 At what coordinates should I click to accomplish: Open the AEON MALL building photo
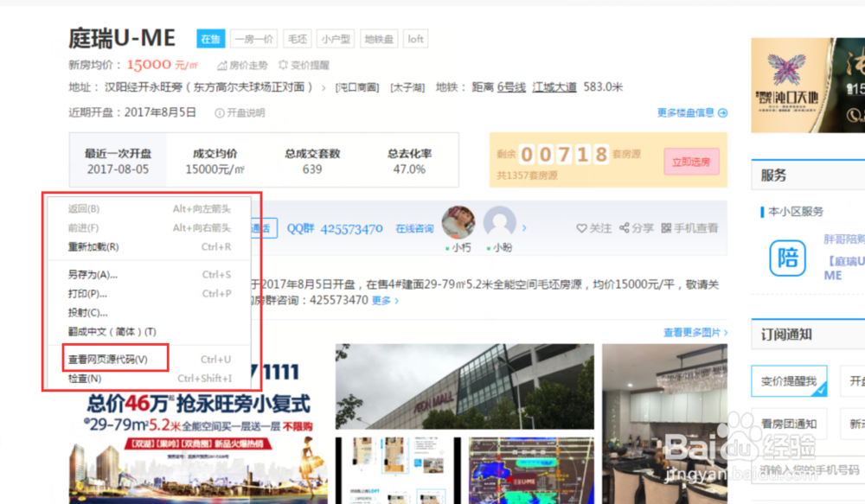pyautogui.click(x=465, y=386)
